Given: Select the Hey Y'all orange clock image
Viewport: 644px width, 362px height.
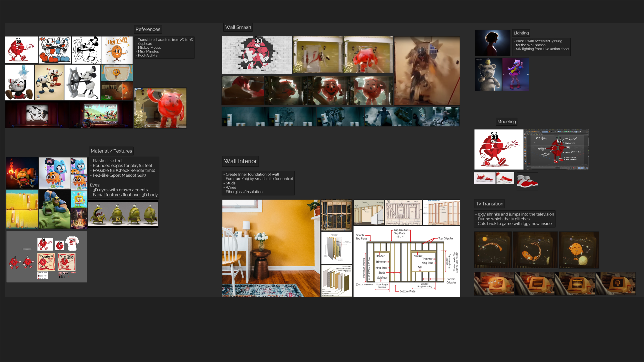Looking at the screenshot, I should [x=117, y=50].
